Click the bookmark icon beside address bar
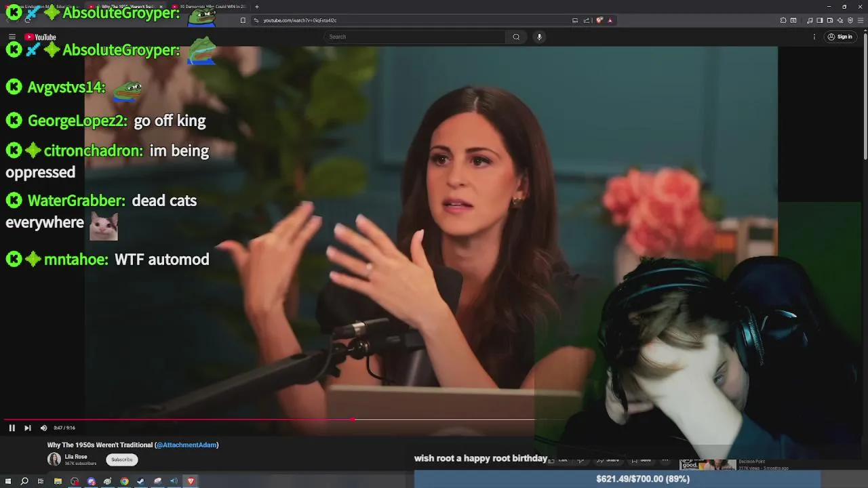The width and height of the screenshot is (868, 488). [243, 20]
